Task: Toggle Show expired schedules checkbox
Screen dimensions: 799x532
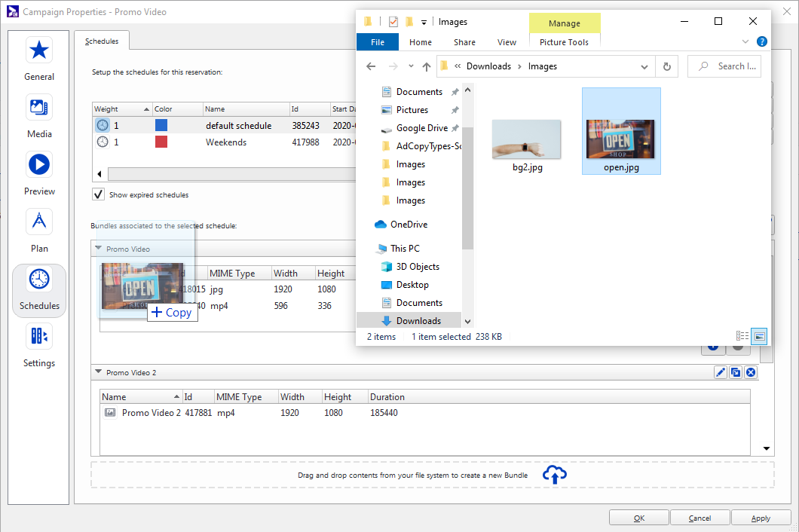Action: tap(98, 194)
